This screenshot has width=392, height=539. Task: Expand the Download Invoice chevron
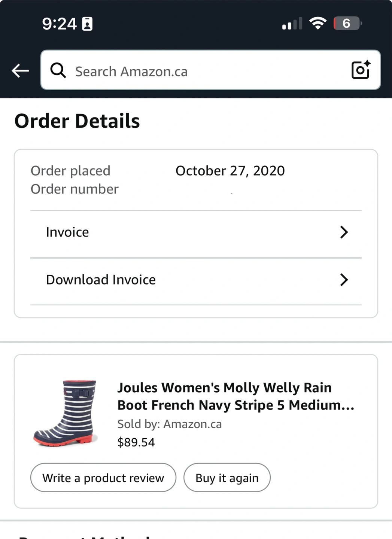pyautogui.click(x=344, y=280)
